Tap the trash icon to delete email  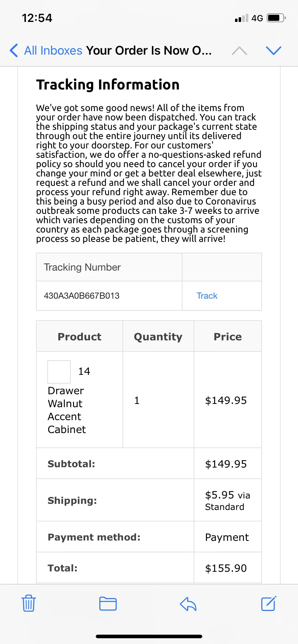(x=28, y=603)
